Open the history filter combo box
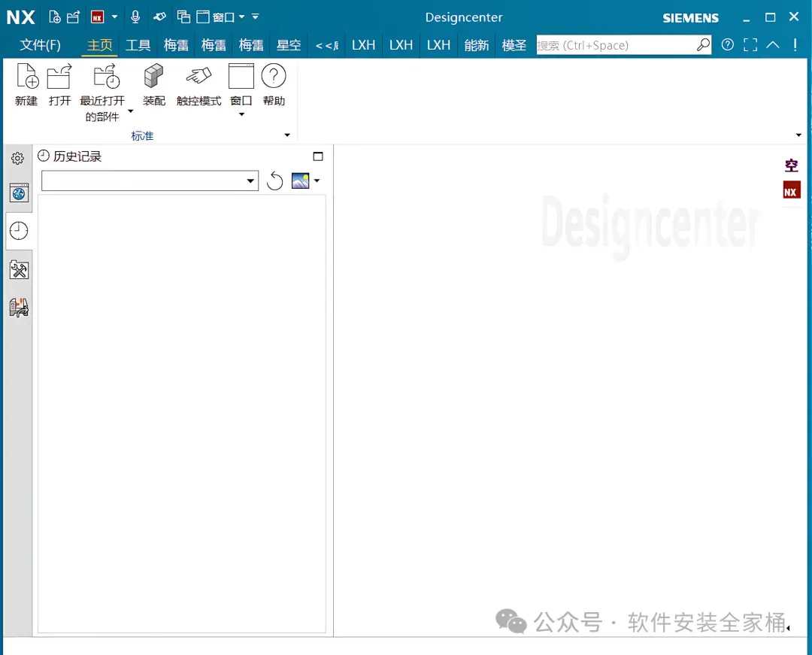The height and width of the screenshot is (655, 812). pos(150,180)
